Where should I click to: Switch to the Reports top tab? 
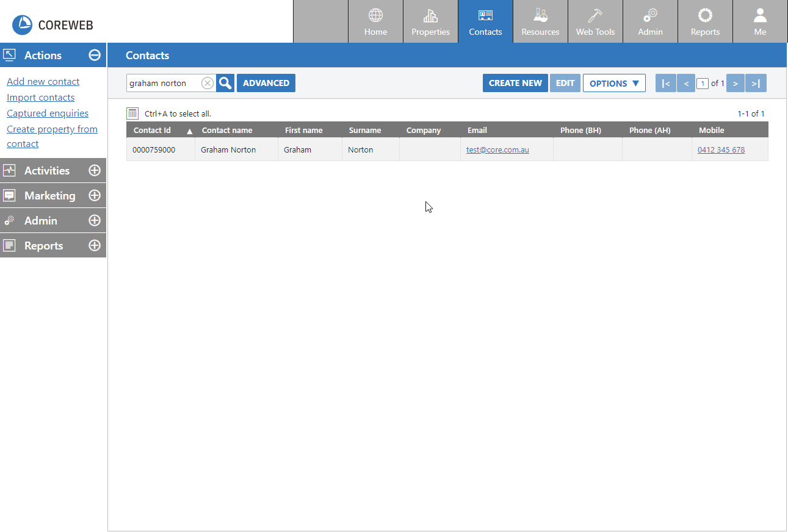[705, 22]
